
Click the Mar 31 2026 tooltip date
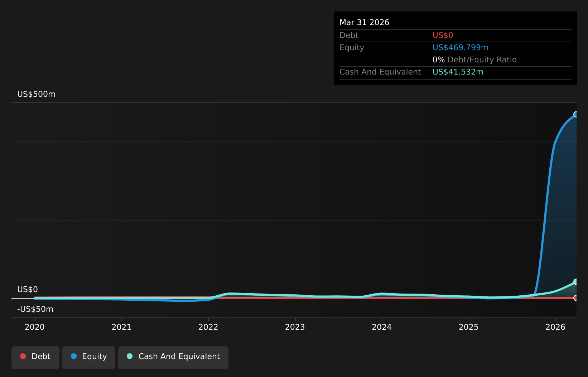pyautogui.click(x=364, y=23)
